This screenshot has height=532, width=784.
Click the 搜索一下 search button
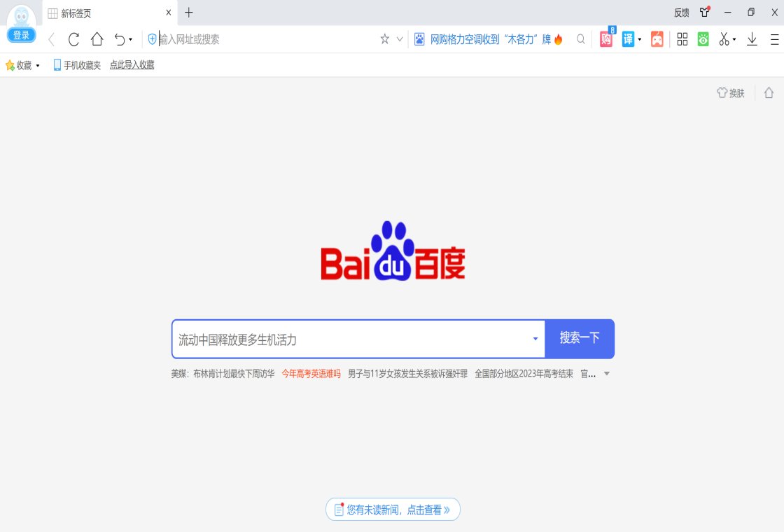580,339
